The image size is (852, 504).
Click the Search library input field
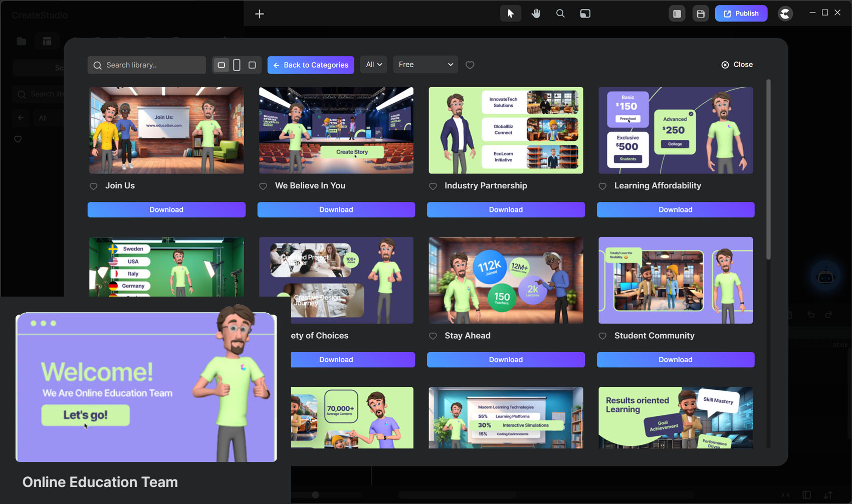point(147,65)
